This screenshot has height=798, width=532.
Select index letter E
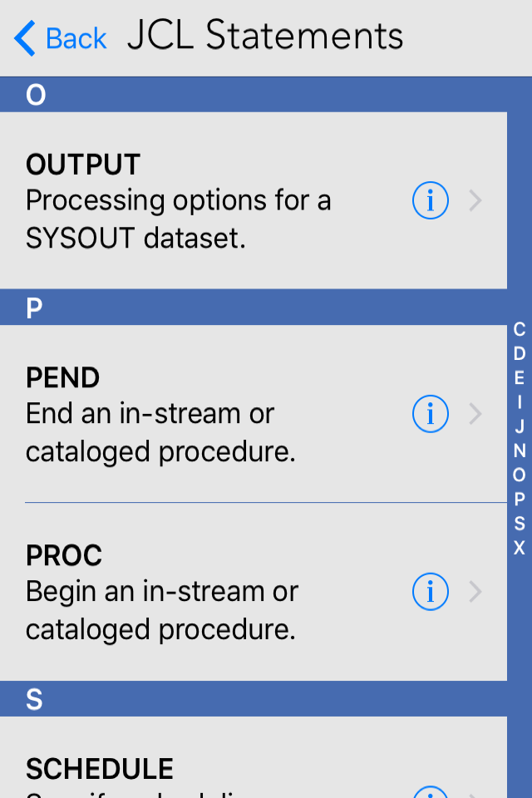click(x=520, y=377)
